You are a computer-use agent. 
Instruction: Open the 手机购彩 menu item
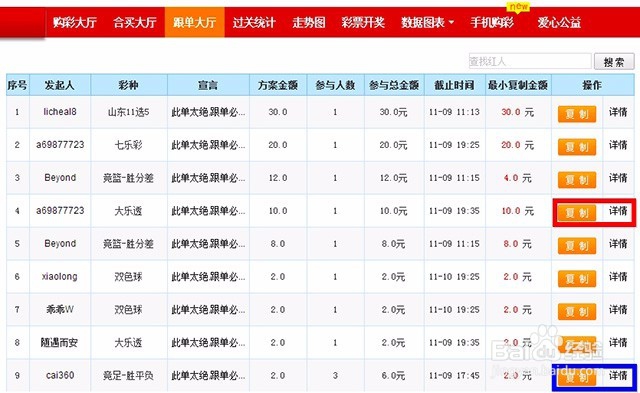point(492,22)
